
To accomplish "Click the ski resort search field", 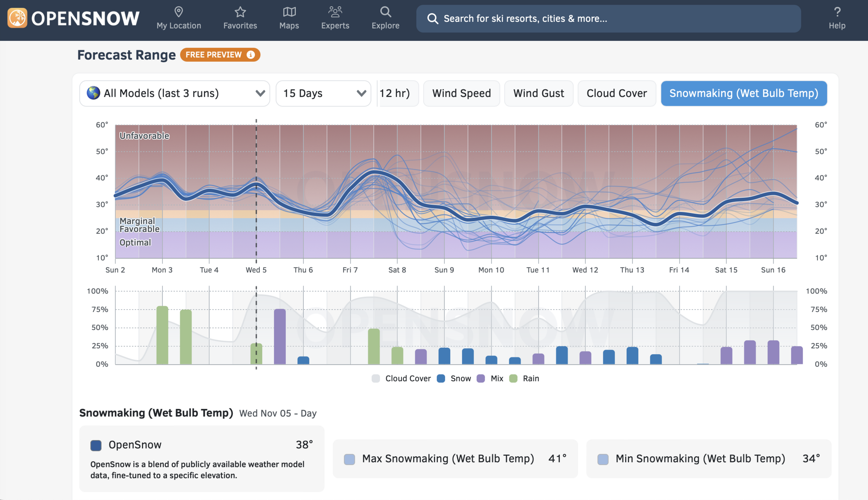I will 608,19.
